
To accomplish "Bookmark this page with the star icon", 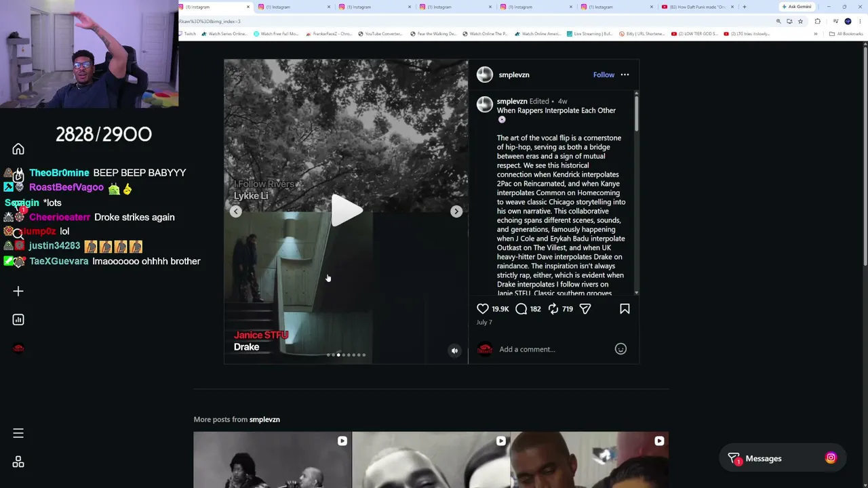I will click(800, 21).
